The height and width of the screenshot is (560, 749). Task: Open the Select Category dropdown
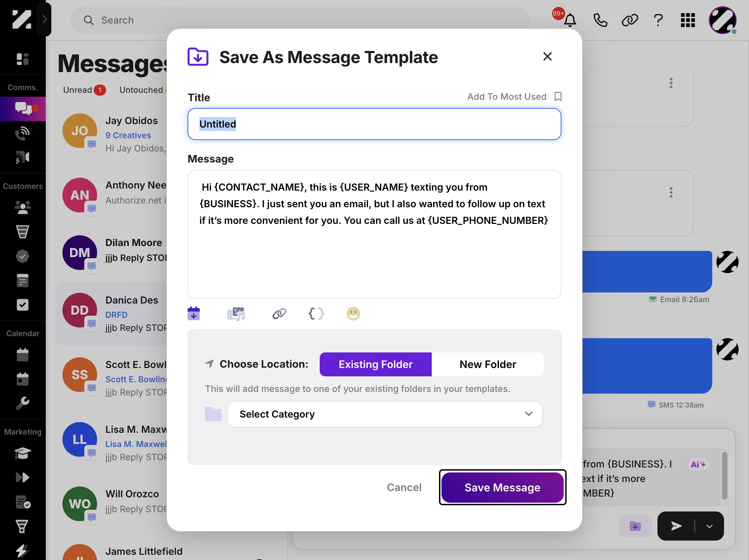point(385,414)
